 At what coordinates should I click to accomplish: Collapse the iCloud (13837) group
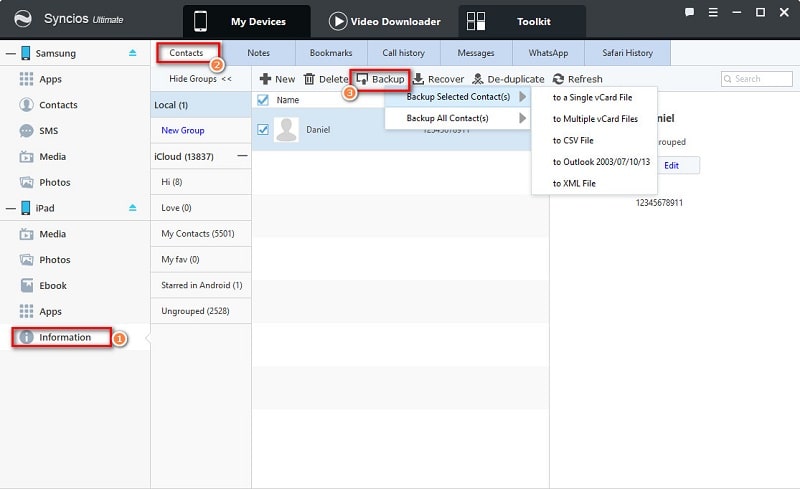click(242, 156)
